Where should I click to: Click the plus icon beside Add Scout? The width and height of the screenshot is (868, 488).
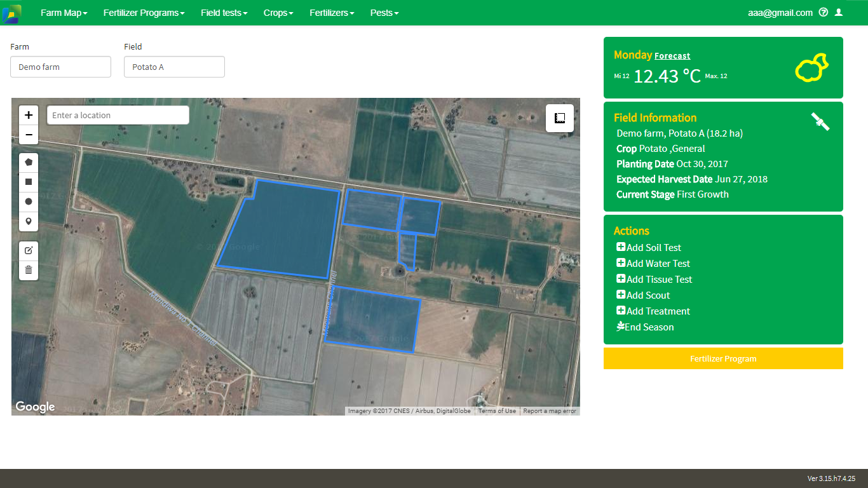(621, 295)
